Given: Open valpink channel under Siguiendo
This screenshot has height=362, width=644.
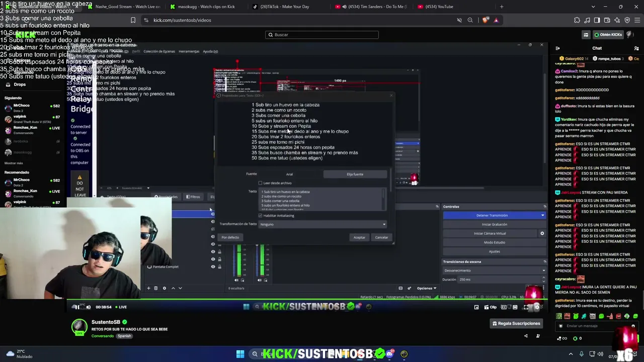Looking at the screenshot, I should pos(31,119).
